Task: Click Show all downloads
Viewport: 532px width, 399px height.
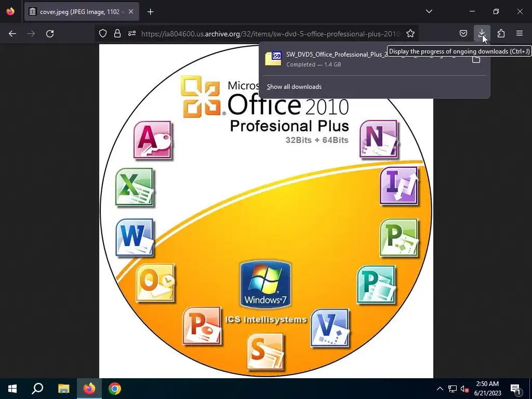Action: [294, 87]
